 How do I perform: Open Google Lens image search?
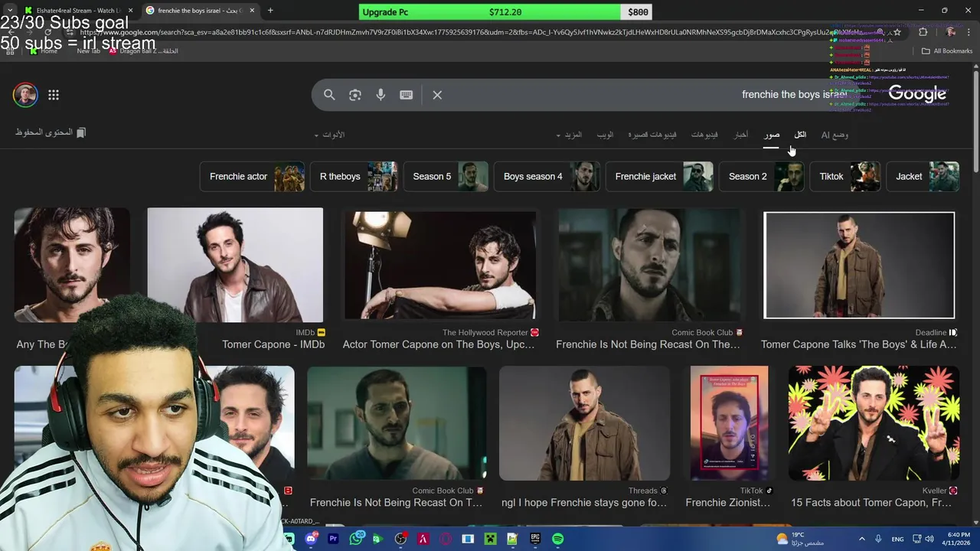tap(354, 95)
